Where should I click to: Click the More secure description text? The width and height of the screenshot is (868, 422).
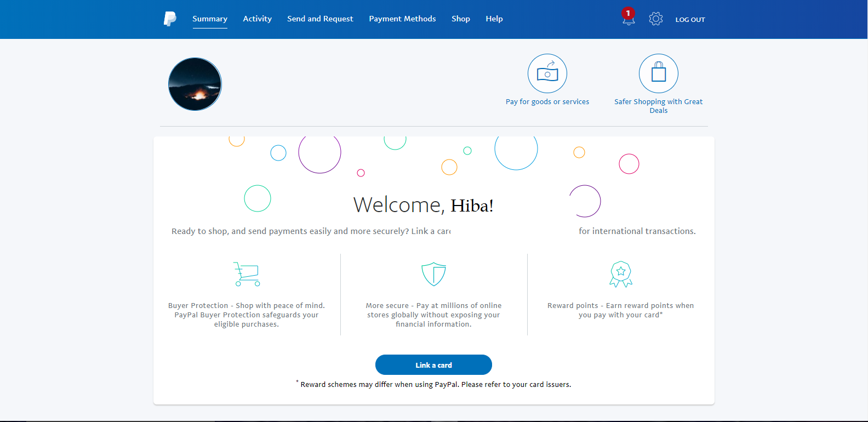coord(433,315)
